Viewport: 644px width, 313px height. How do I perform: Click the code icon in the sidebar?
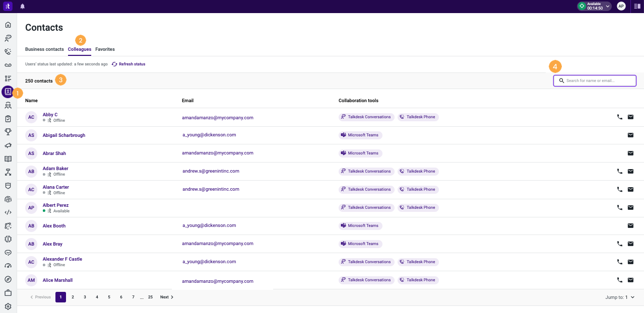[8, 212]
